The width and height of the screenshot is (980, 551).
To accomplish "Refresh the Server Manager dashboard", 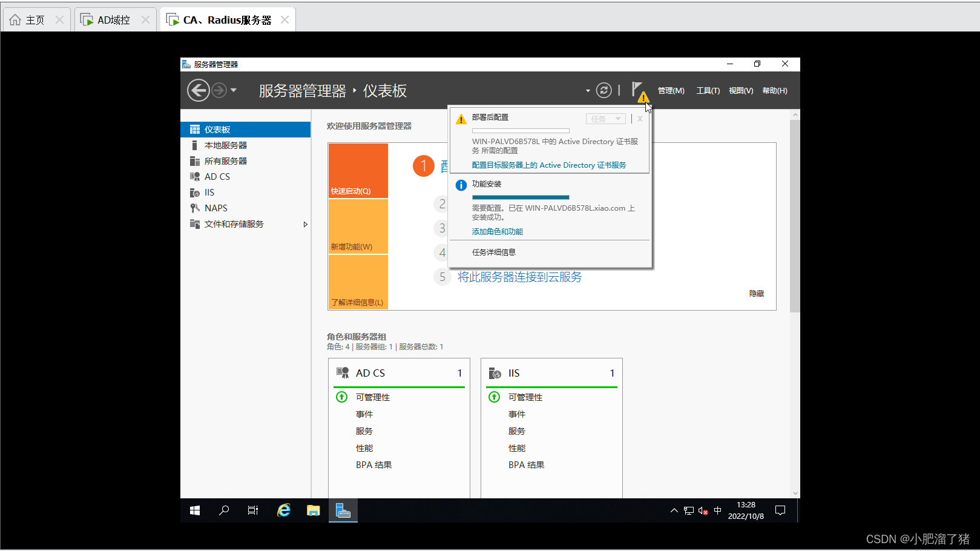I will click(x=604, y=90).
